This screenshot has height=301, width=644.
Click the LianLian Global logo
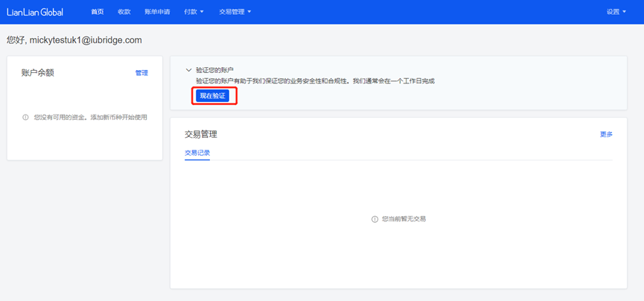click(x=35, y=12)
